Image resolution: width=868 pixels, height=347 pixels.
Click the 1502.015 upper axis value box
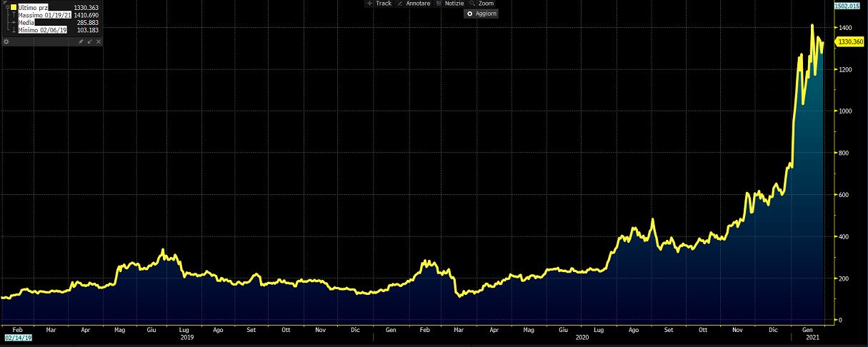point(851,6)
